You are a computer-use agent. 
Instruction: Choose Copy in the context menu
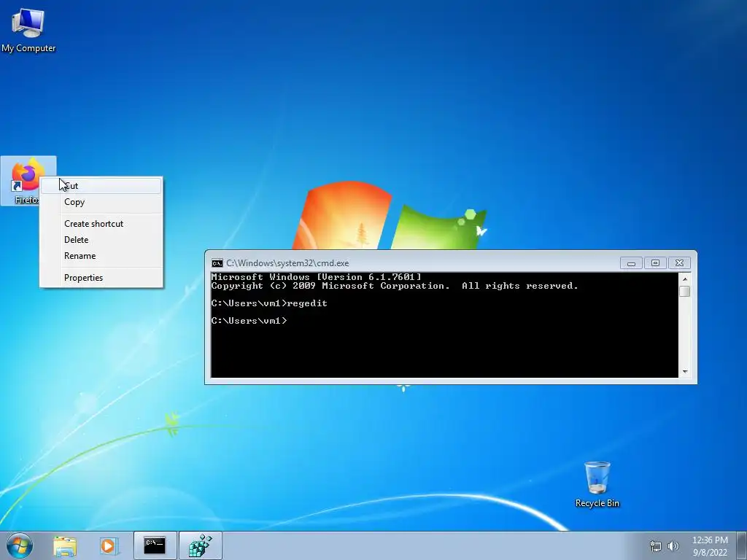101,202
